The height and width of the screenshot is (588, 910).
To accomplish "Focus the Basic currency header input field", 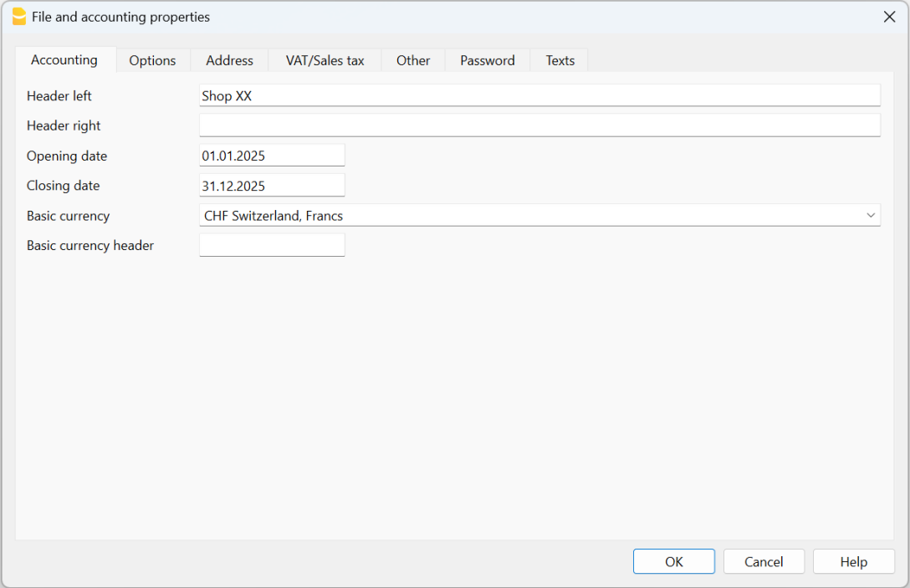I will pyautogui.click(x=272, y=245).
